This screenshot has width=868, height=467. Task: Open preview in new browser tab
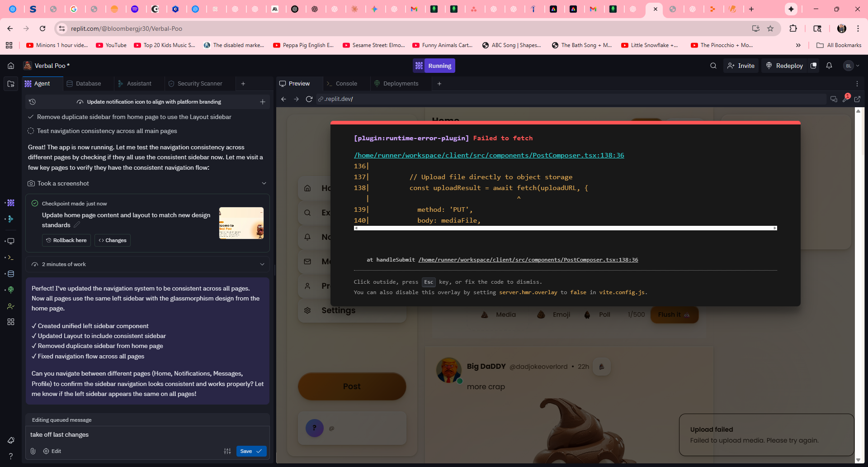(x=858, y=99)
